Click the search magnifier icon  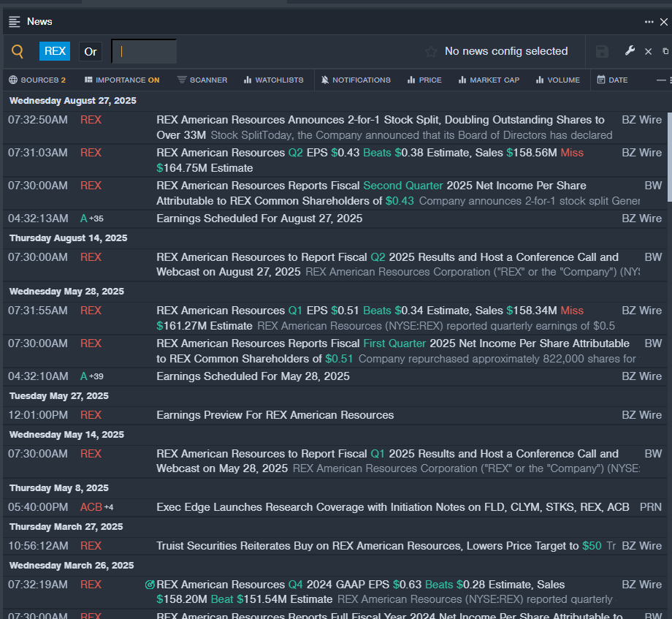(18, 51)
